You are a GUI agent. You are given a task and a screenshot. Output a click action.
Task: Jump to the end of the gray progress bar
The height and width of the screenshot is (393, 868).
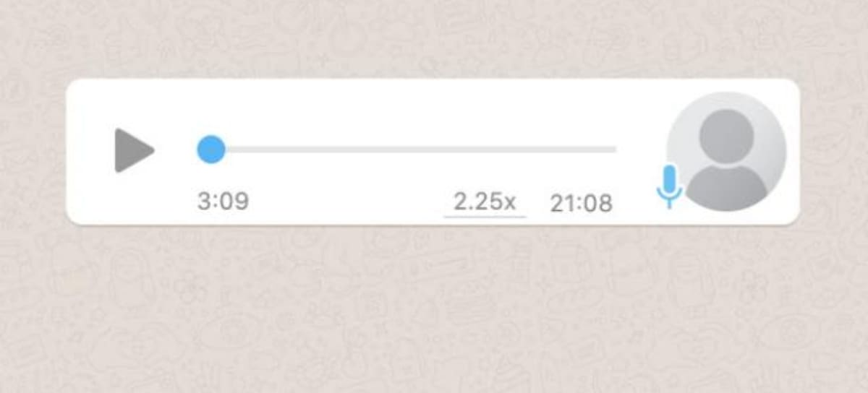tap(613, 150)
